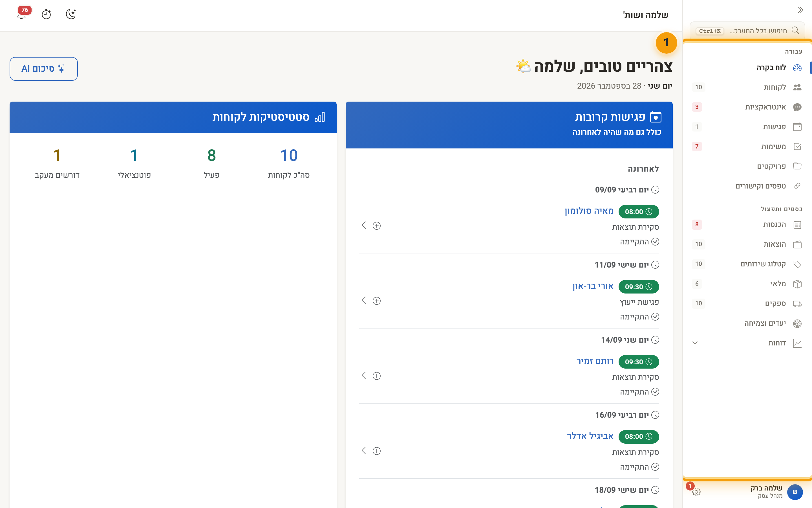Go to אינטראקציות sidebar item
This screenshot has height=508, width=812.
[x=747, y=107]
